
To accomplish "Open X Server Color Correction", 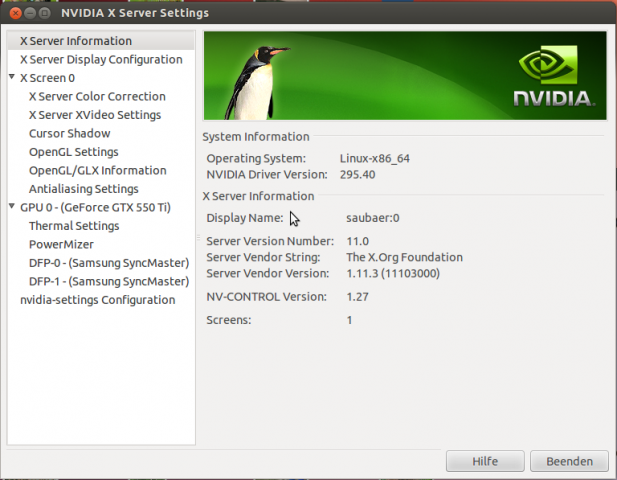I will [x=97, y=96].
